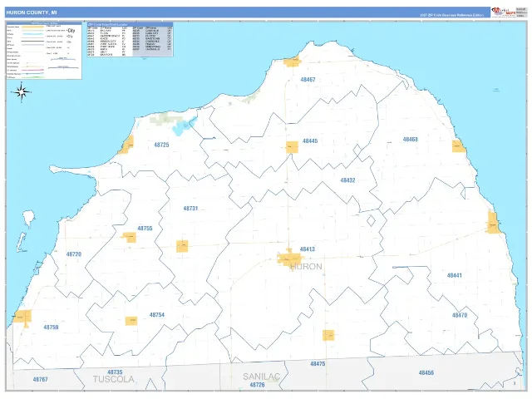The image size is (532, 399).
Task: Select ZIP code label 48456
Action: pyautogui.click(x=426, y=373)
